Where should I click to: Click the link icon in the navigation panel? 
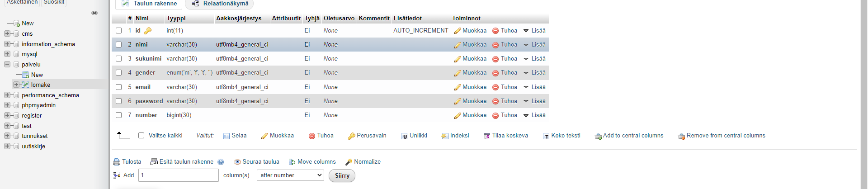(94, 13)
